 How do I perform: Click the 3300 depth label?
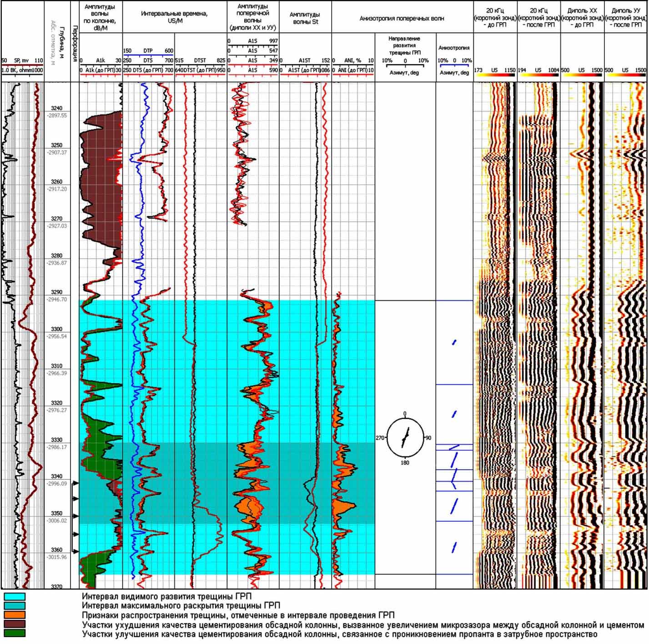click(56, 329)
